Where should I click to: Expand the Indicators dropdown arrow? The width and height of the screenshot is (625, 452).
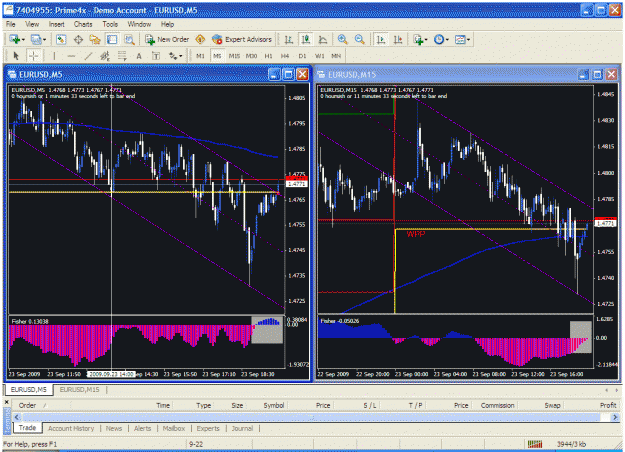coord(426,40)
